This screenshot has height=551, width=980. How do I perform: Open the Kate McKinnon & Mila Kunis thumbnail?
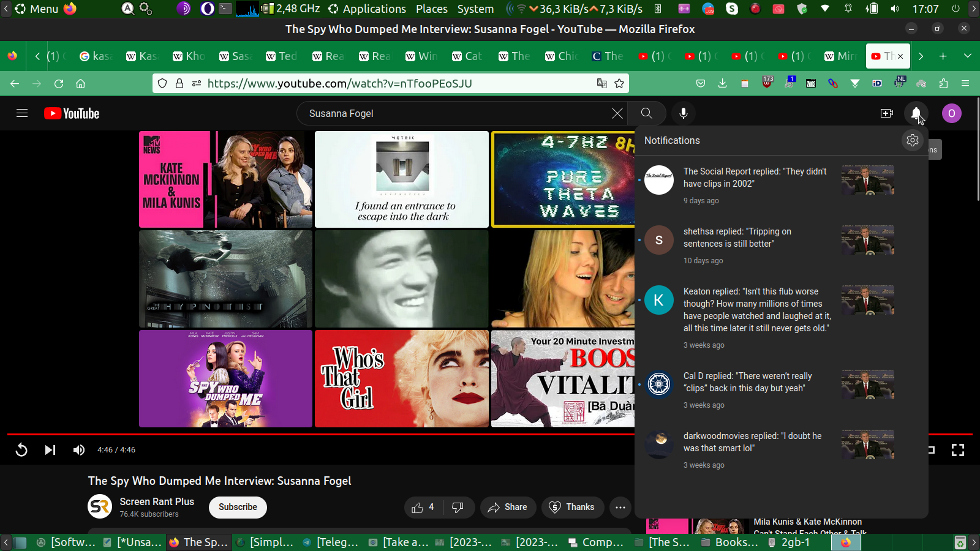[225, 179]
